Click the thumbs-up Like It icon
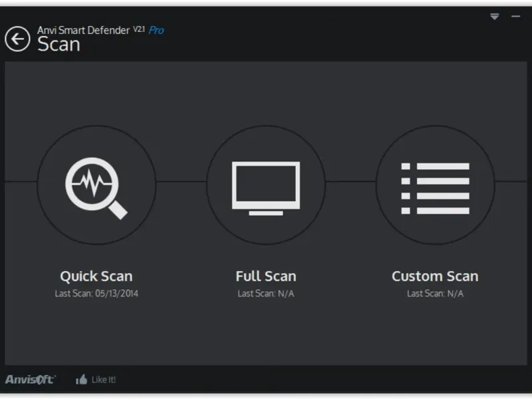This screenshot has width=532, height=399. coord(81,379)
